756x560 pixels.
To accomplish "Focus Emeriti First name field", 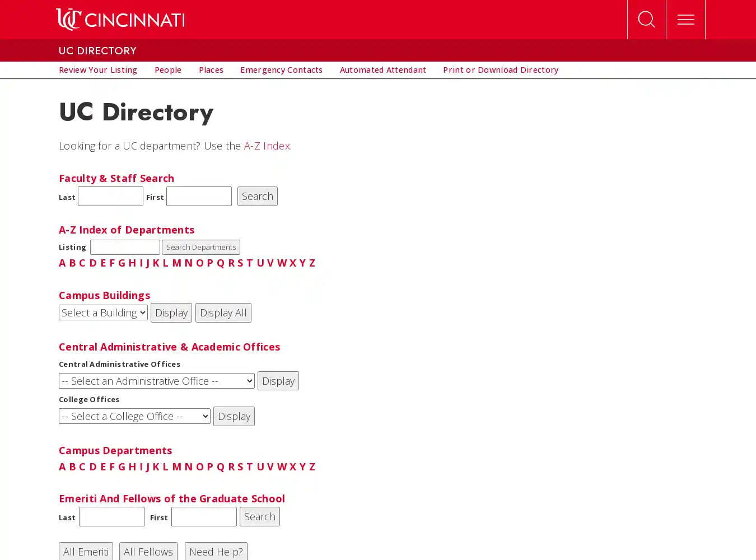I will (x=204, y=516).
